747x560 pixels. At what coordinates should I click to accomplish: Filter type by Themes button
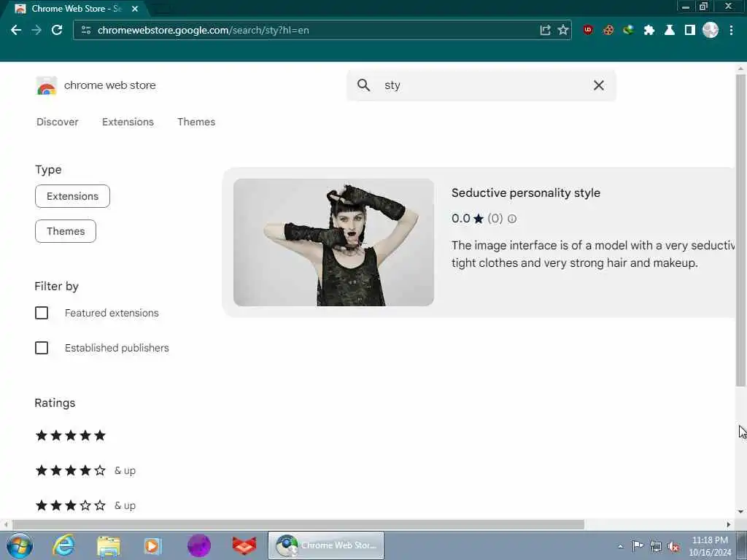point(66,231)
